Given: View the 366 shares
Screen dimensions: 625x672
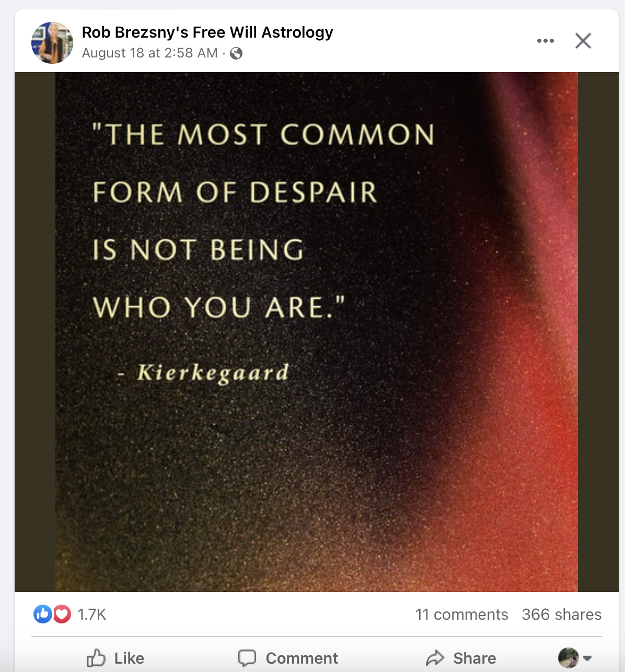Looking at the screenshot, I should coord(562,615).
